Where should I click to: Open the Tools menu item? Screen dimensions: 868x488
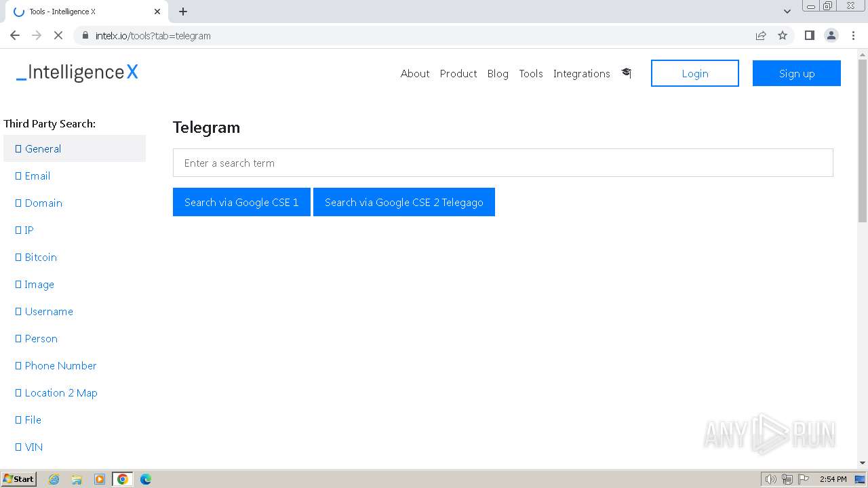point(531,73)
